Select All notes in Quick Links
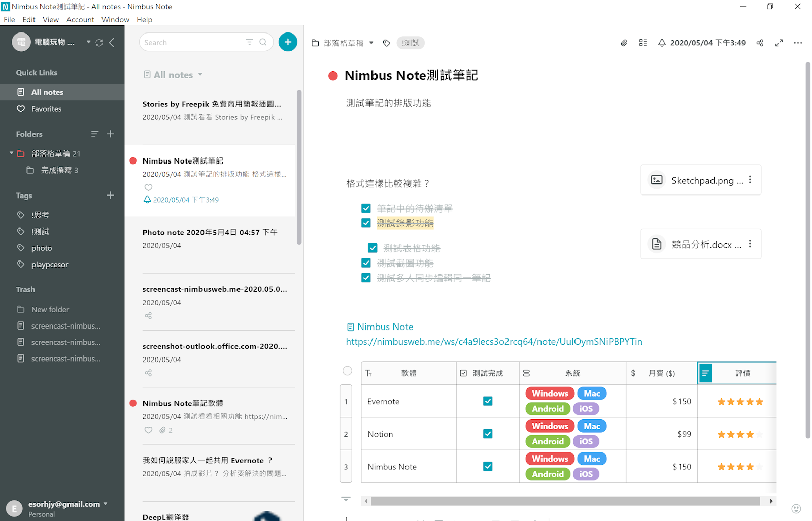 click(62, 92)
